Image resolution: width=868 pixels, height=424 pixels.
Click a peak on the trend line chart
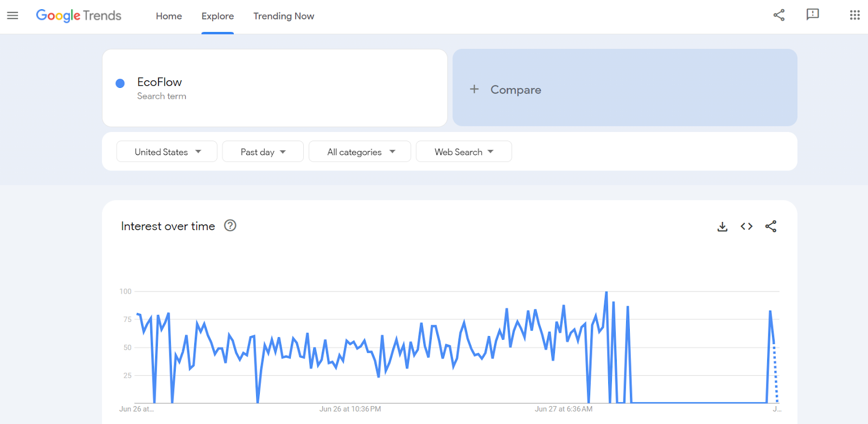[x=606, y=293]
